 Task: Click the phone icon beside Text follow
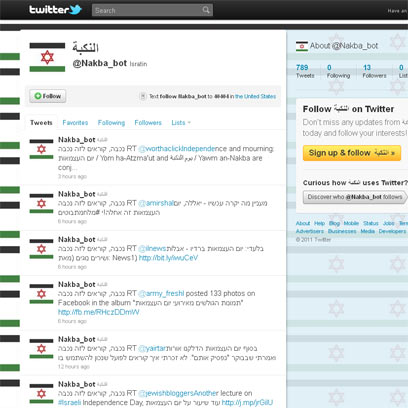point(143,96)
